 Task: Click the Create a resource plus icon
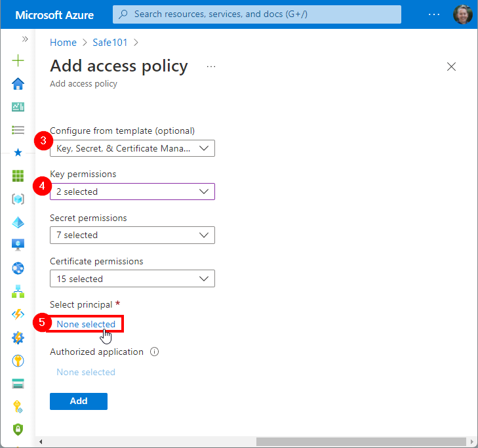[x=18, y=61]
